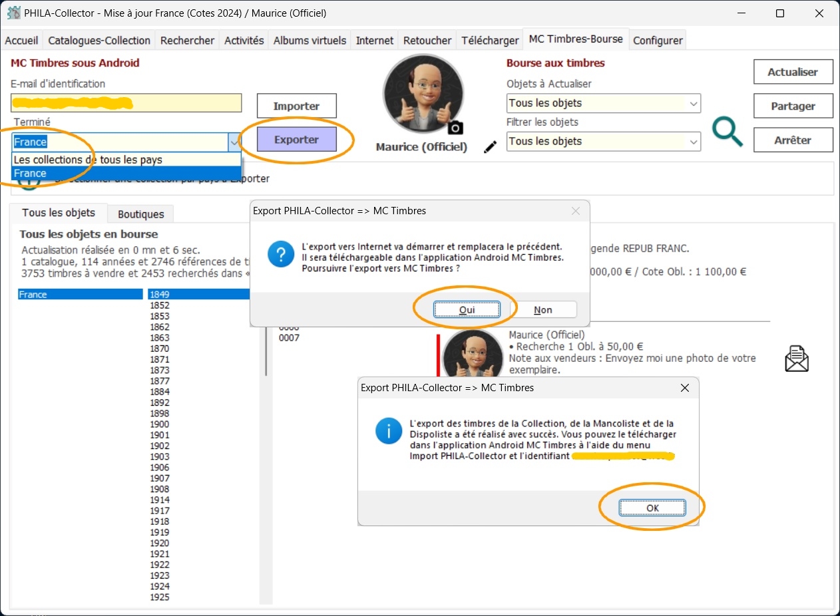Select year 1902 in the list

tap(160, 446)
